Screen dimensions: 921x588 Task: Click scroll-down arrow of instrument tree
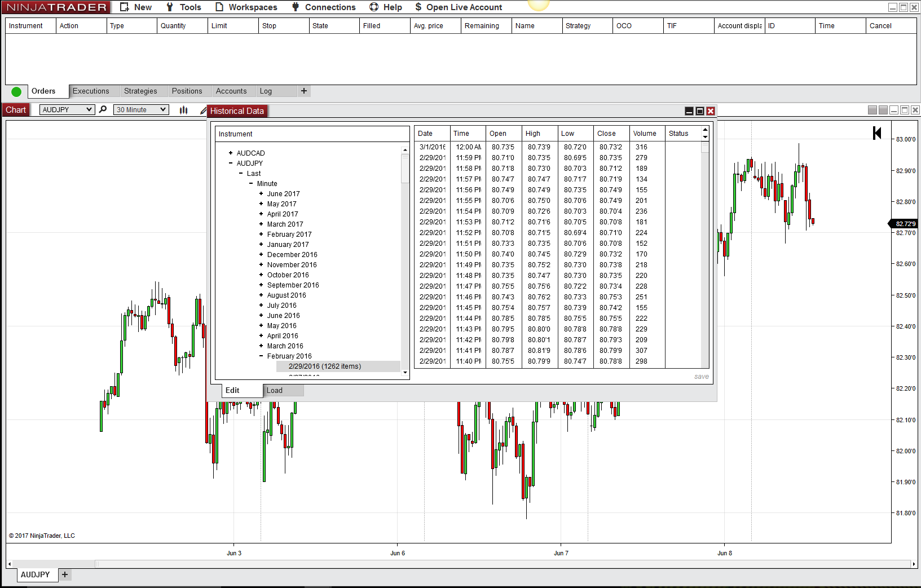pyautogui.click(x=405, y=373)
